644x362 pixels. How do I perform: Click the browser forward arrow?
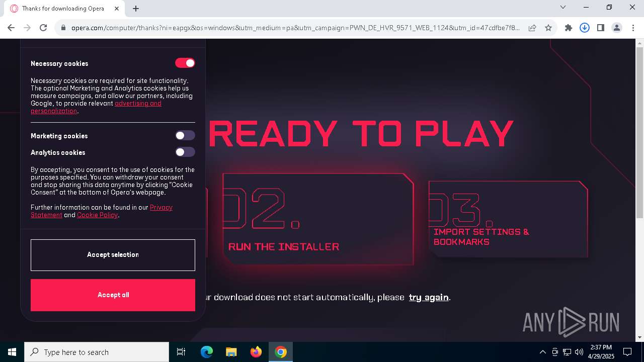click(27, 28)
